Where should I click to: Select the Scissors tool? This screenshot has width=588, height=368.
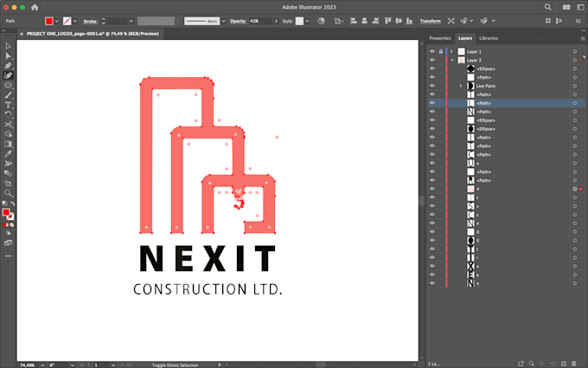[x=8, y=125]
